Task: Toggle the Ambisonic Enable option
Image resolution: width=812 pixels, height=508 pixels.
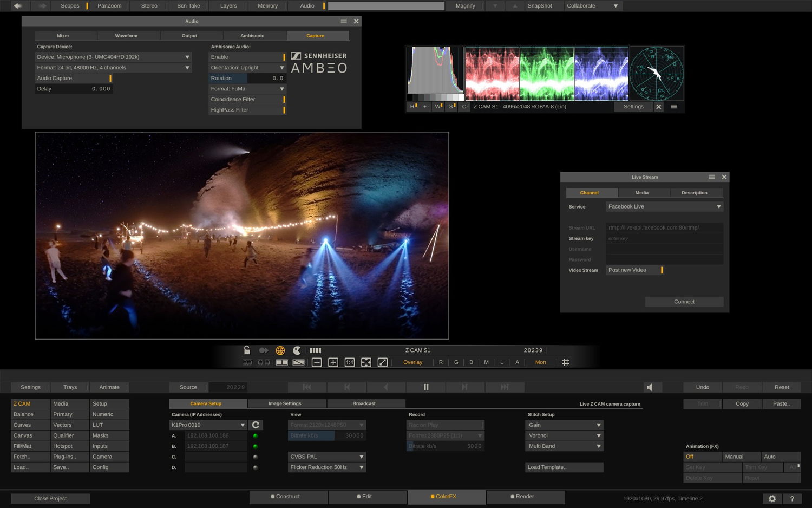Action: coord(247,57)
